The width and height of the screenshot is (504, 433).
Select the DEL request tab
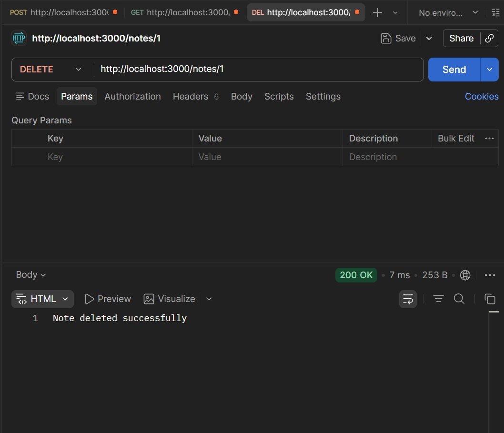tap(305, 12)
